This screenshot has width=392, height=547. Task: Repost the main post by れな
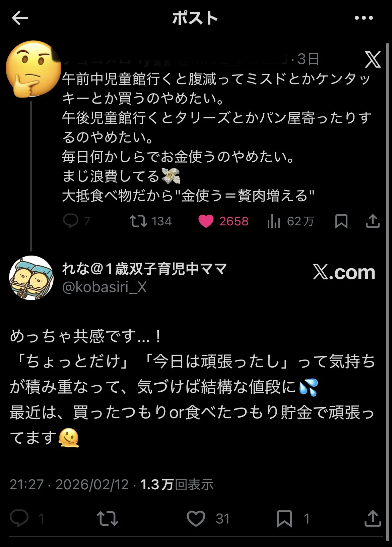(107, 518)
